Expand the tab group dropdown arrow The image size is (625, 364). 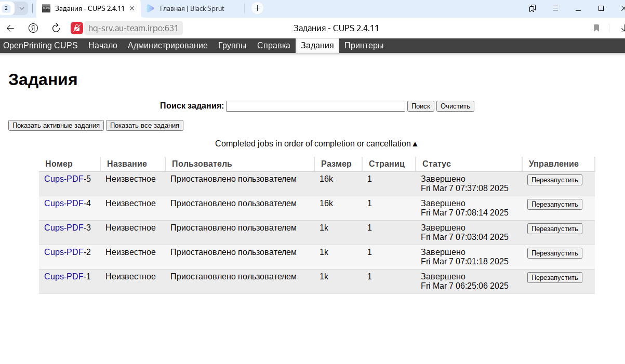(x=22, y=8)
